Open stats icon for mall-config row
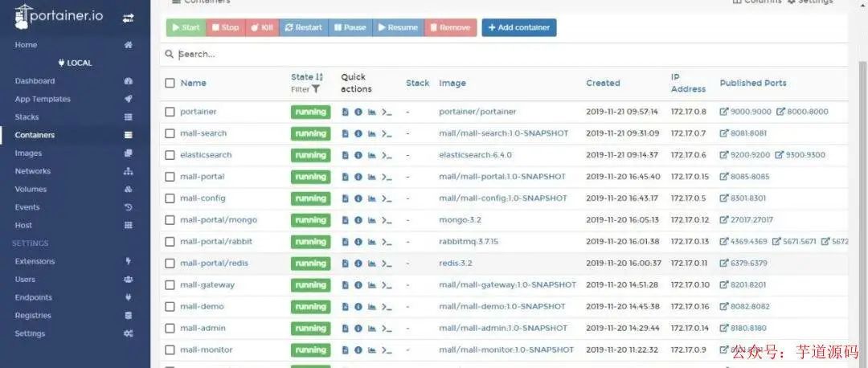Viewport: 868px width, 368px height. (372, 198)
